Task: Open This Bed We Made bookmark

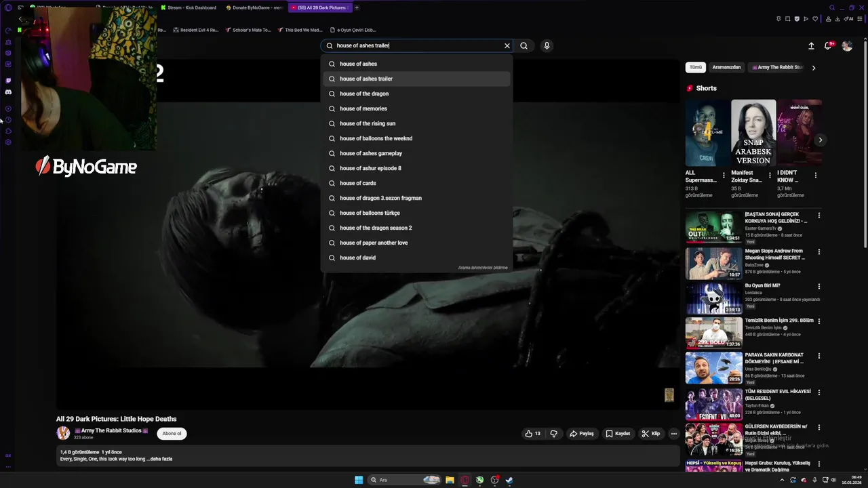Action: pyautogui.click(x=299, y=30)
